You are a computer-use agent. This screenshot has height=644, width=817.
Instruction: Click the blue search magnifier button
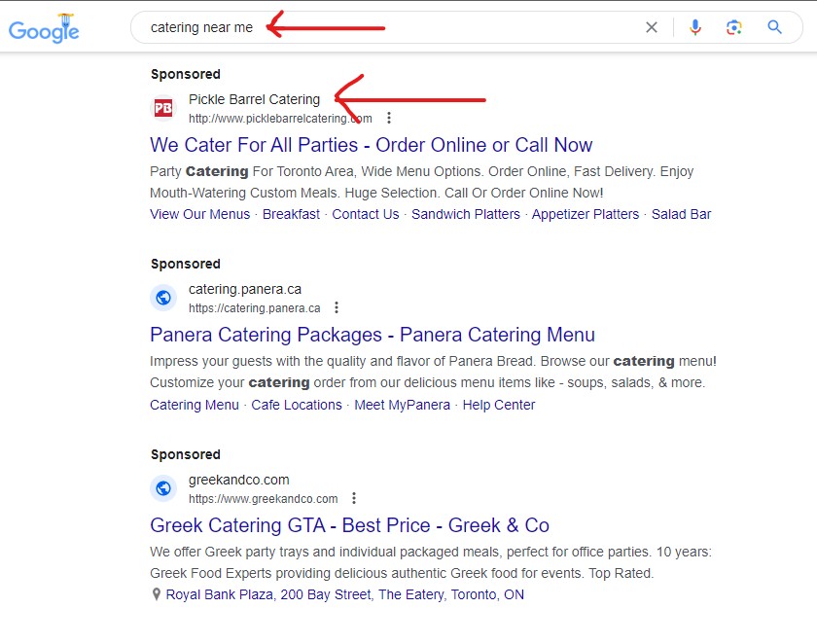coord(775,28)
